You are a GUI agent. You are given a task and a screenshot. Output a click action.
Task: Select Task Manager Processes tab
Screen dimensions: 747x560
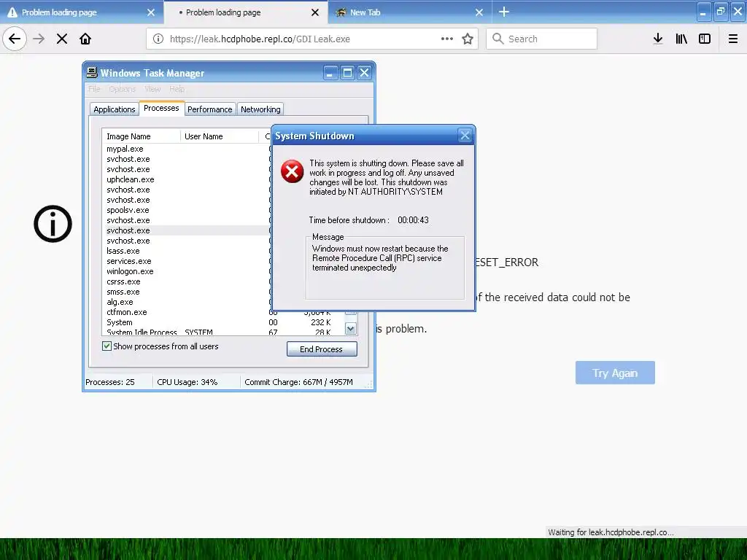[x=161, y=108]
